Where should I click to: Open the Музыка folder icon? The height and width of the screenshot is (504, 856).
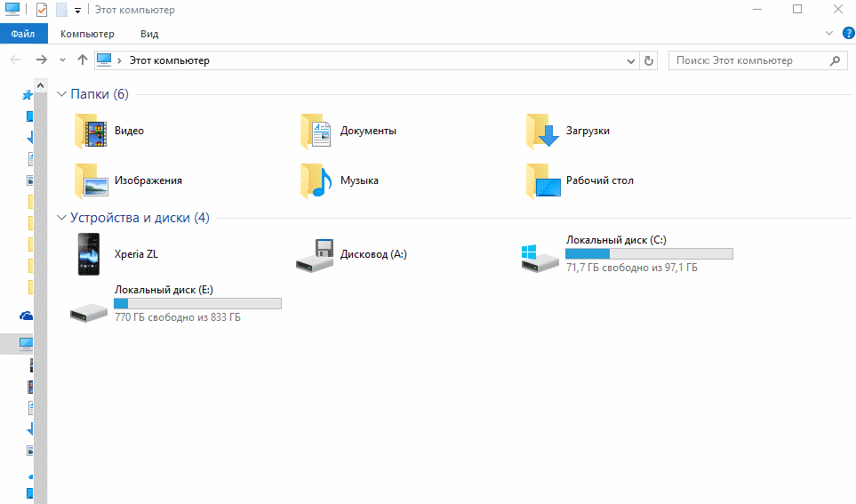[x=316, y=180]
